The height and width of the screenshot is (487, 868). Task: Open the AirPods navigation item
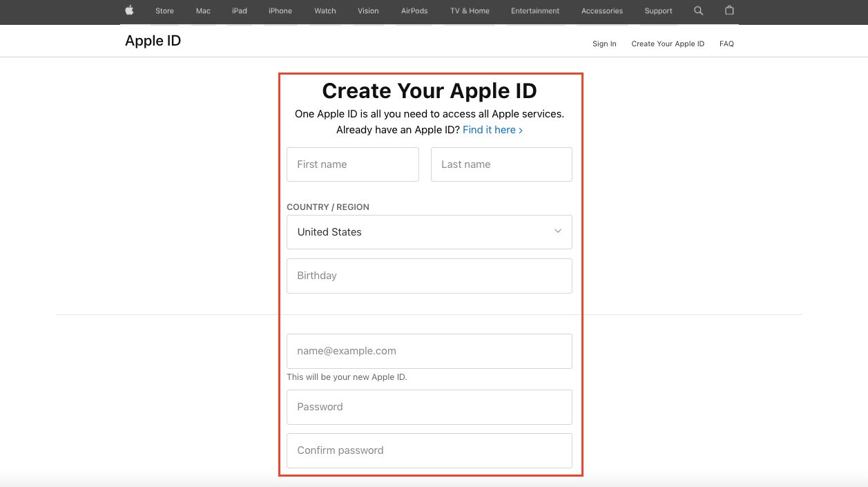[x=414, y=10]
